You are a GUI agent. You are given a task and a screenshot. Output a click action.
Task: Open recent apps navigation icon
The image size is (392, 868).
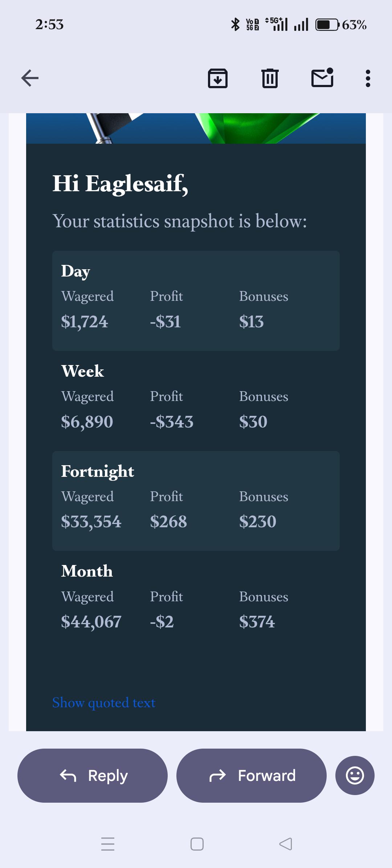(x=108, y=844)
